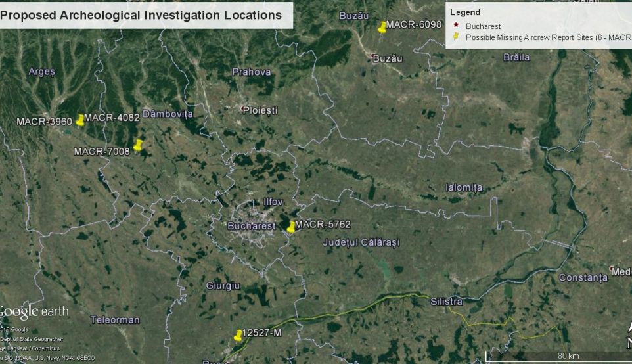Viewport: 632px width, 364px height.
Task: Click the MACR-7008 yellow pushpin marker
Action: tap(137, 146)
